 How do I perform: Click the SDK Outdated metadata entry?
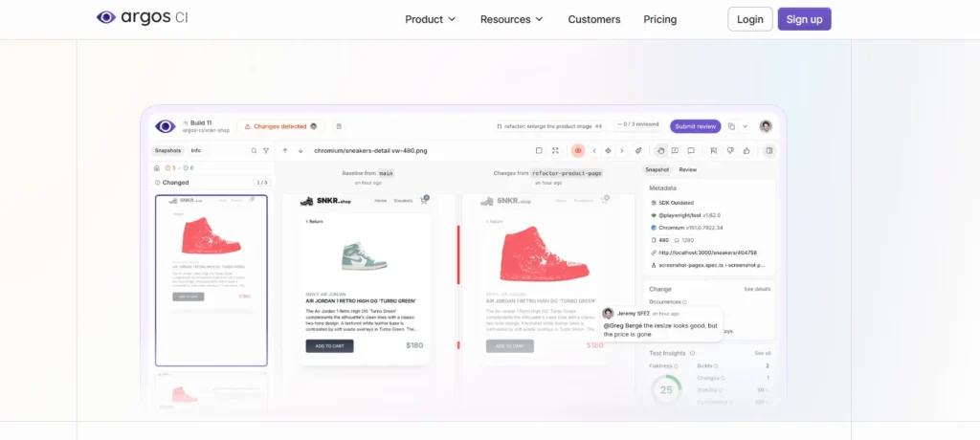point(672,203)
